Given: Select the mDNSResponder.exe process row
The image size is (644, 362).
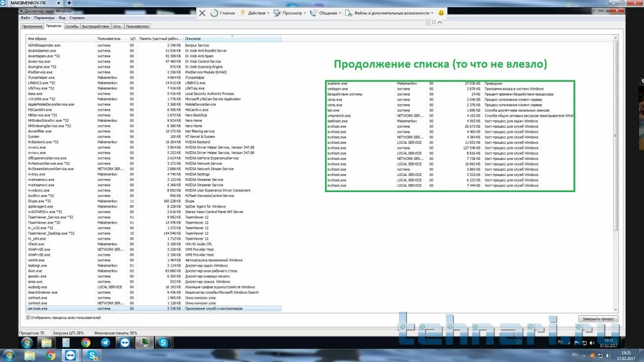Looking at the screenshot, I should click(x=153, y=45).
